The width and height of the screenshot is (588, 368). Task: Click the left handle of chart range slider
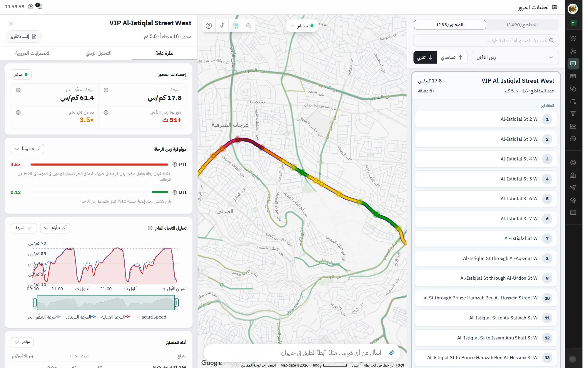click(x=35, y=303)
